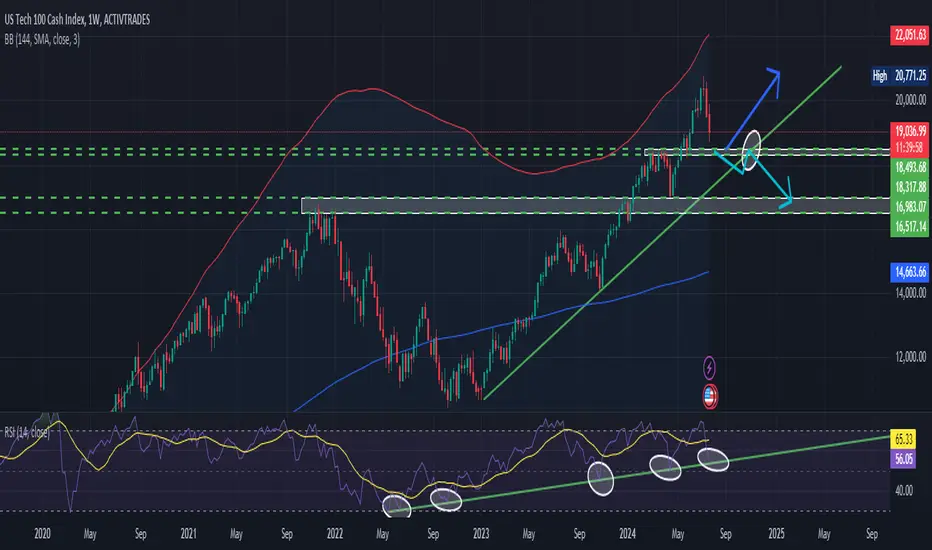Click the 2022 label on time axis

[335, 533]
